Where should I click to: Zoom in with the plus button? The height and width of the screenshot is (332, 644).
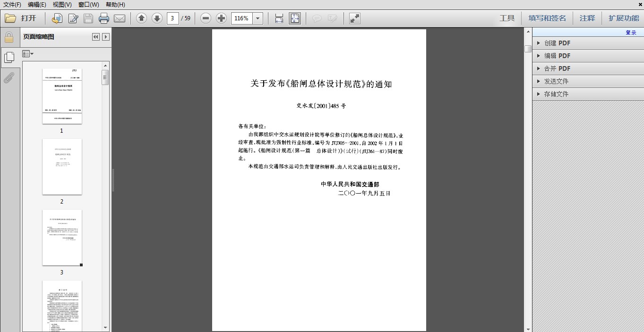221,18
